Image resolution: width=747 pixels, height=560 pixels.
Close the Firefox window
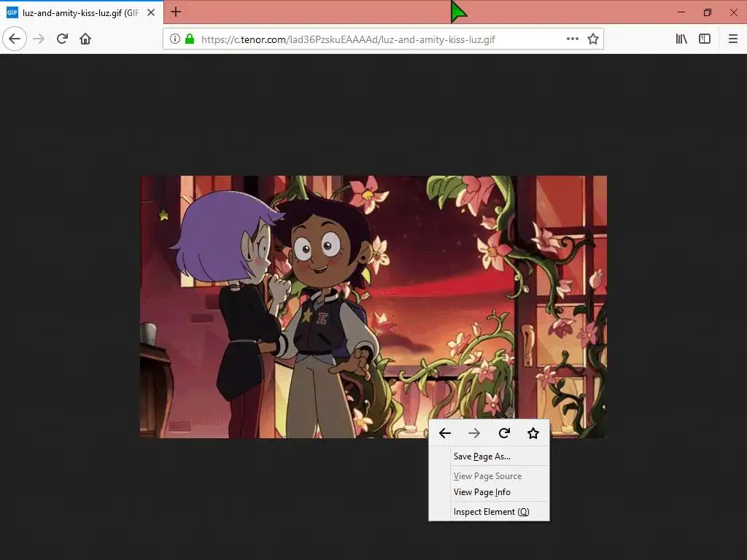pyautogui.click(x=734, y=12)
